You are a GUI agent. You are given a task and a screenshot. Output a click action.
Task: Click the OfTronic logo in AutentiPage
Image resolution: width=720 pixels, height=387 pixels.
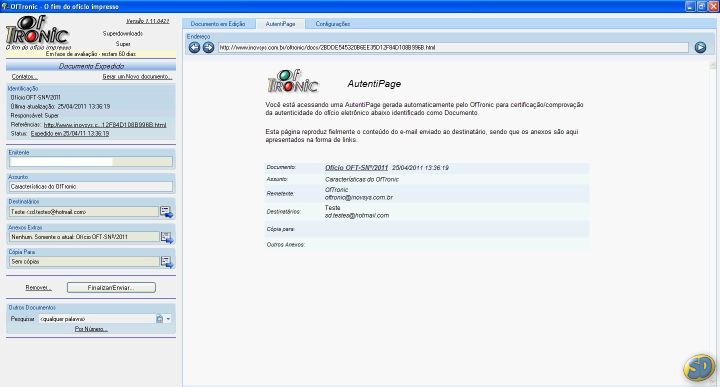point(293,81)
